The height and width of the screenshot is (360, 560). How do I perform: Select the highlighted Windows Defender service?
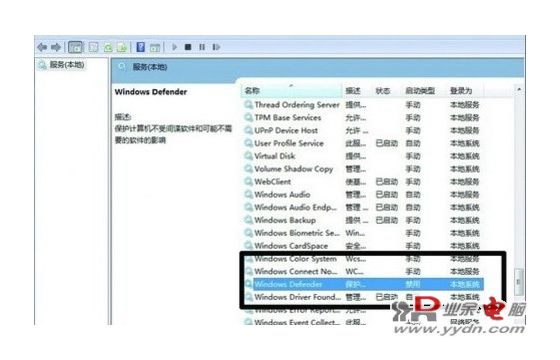coord(368,284)
